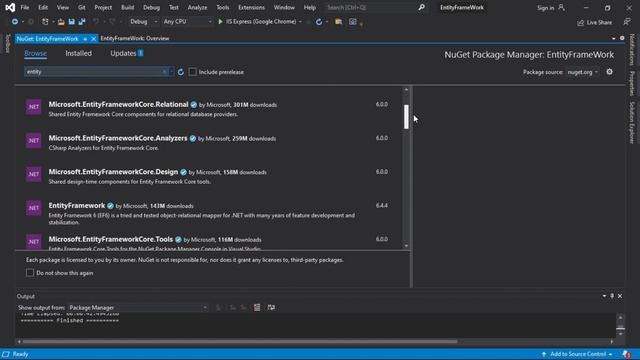Click Sign in
The image size is (640, 360).
tap(545, 8)
